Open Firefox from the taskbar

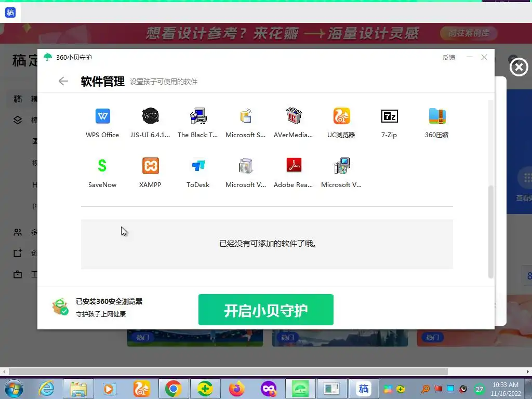[237, 389]
